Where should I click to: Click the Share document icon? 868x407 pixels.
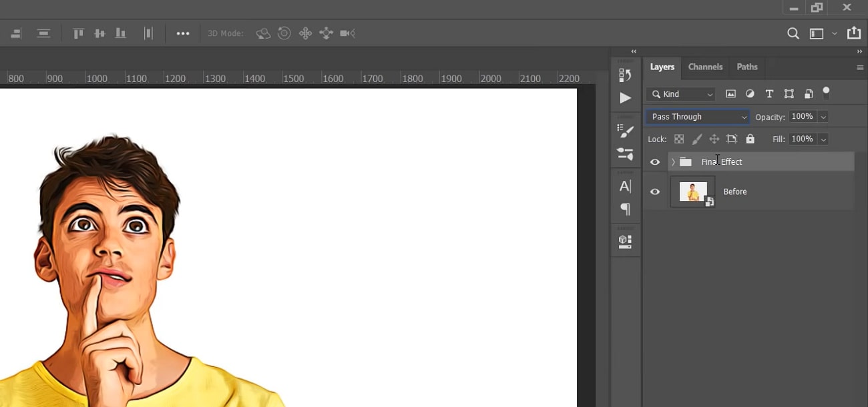pyautogui.click(x=853, y=33)
